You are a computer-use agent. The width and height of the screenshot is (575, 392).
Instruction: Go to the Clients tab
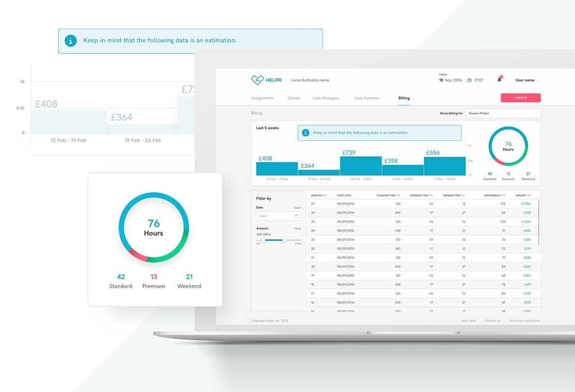point(294,98)
